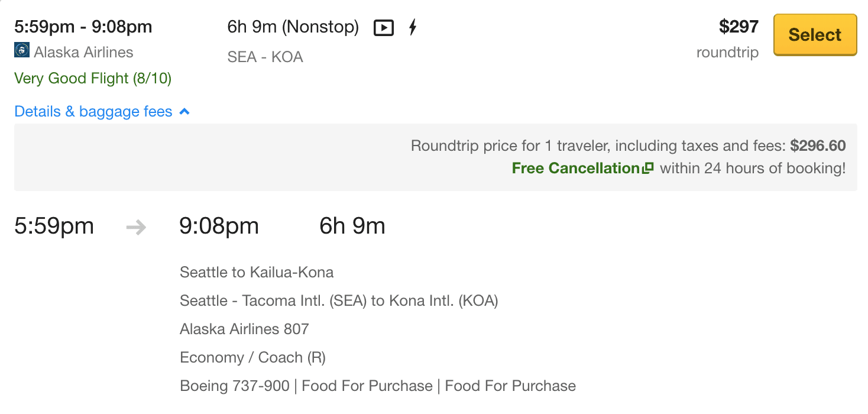Image resolution: width=868 pixels, height=414 pixels.
Task: Click the Economy / Coach (R) fare class
Action: [252, 357]
